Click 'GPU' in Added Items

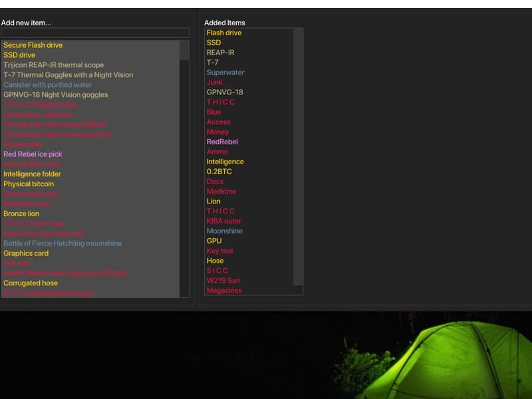tap(214, 241)
